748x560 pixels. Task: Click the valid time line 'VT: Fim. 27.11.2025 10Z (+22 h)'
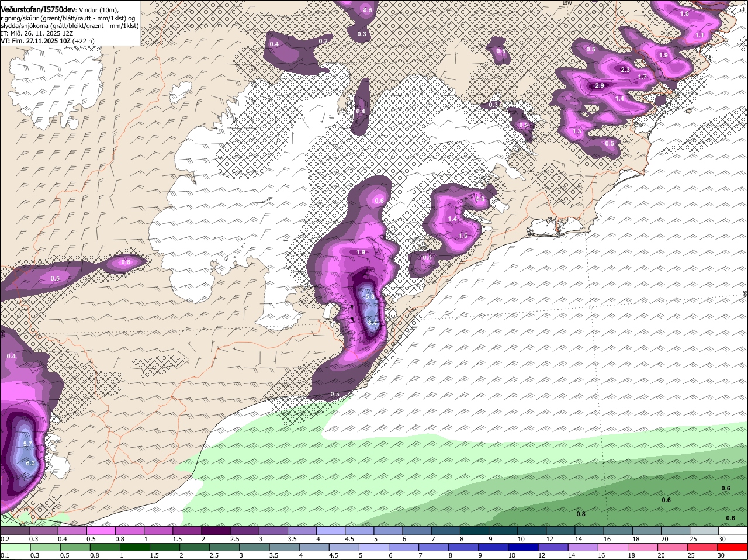pyautogui.click(x=47, y=42)
